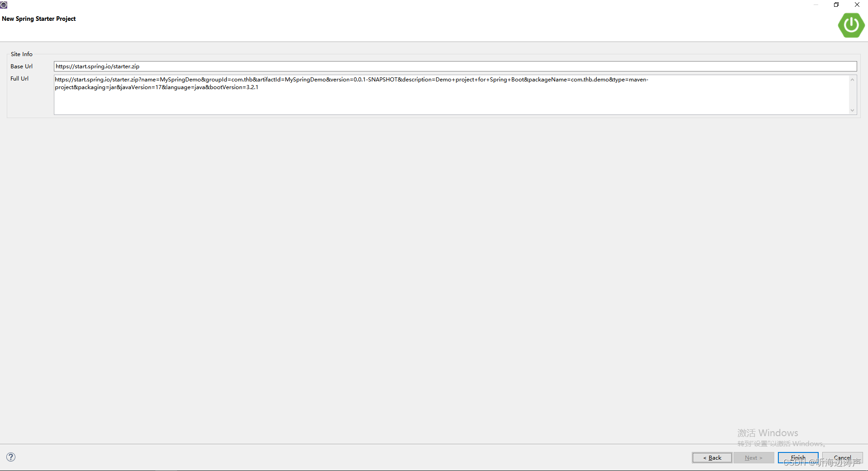
Task: Go back with the Back button
Action: (712, 458)
